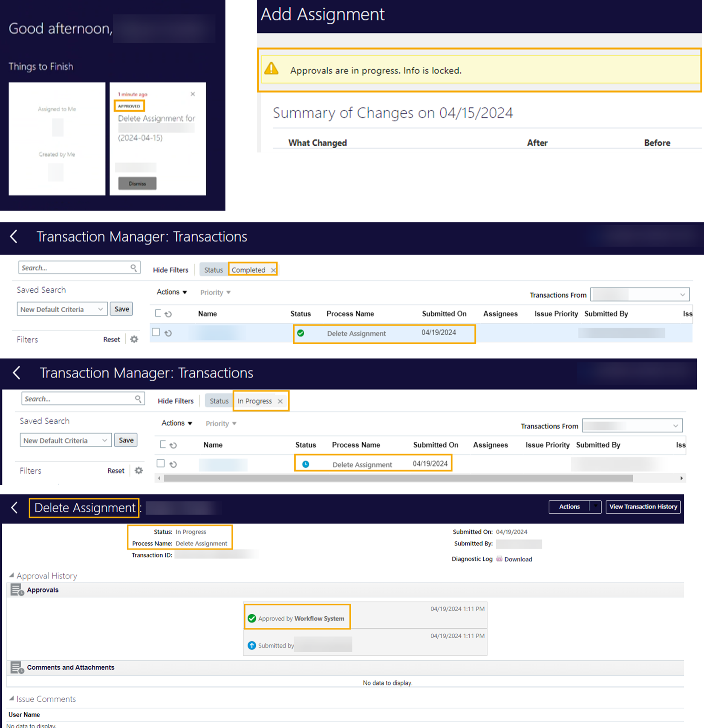Viewport: 704px width, 728px height.
Task: Remove the In Progress status filter chip
Action: pyautogui.click(x=280, y=401)
